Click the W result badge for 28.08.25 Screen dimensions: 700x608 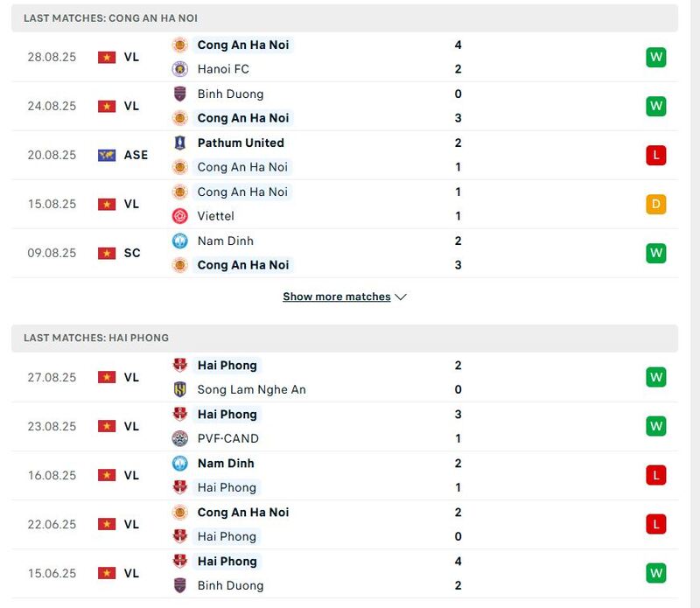655,57
